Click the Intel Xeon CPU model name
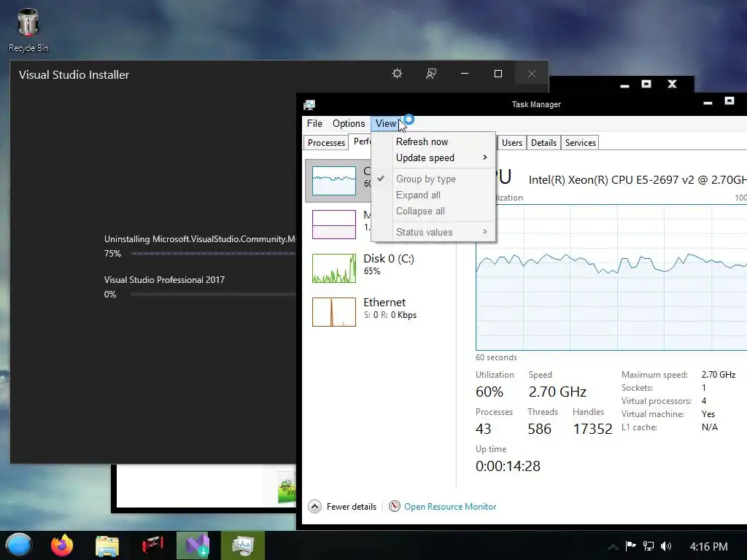The width and height of the screenshot is (747, 560). pos(638,179)
